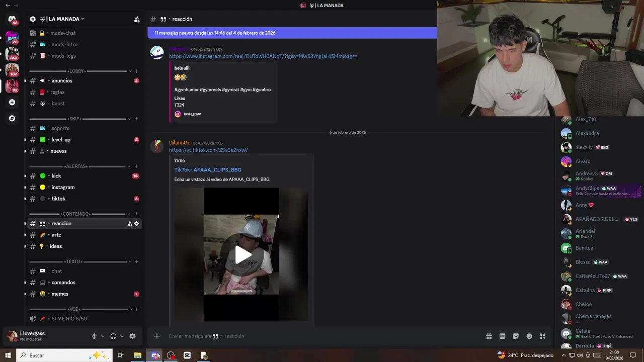Image resolution: width=644 pixels, height=362 pixels.
Task: Collapse the SKIP category chevron
Action: click(x=130, y=119)
